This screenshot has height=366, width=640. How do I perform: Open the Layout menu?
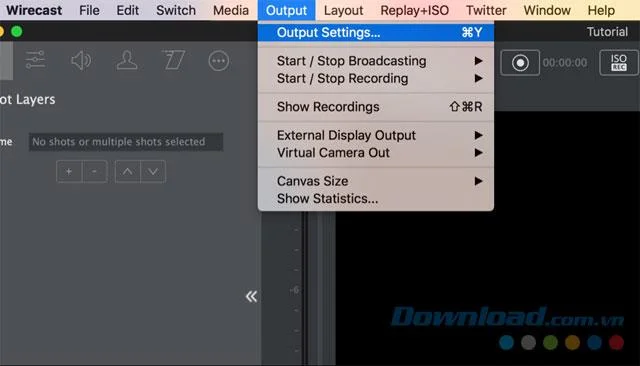pos(344,10)
